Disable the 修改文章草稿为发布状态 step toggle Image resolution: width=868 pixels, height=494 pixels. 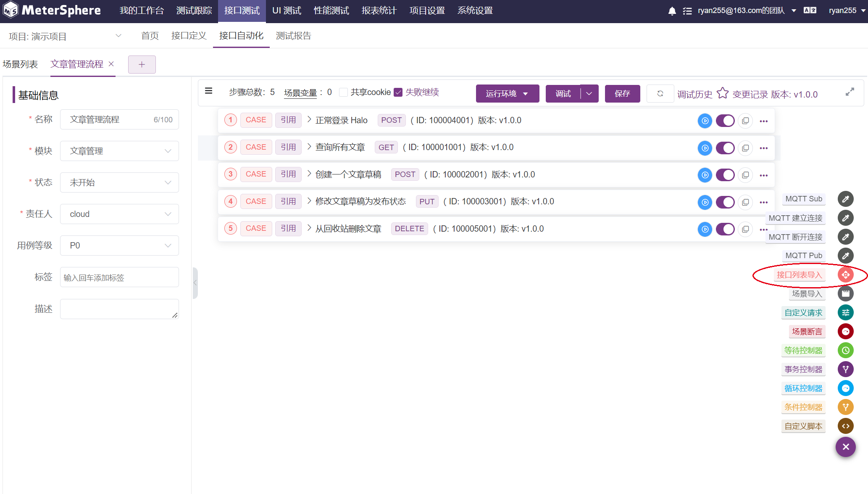725,202
